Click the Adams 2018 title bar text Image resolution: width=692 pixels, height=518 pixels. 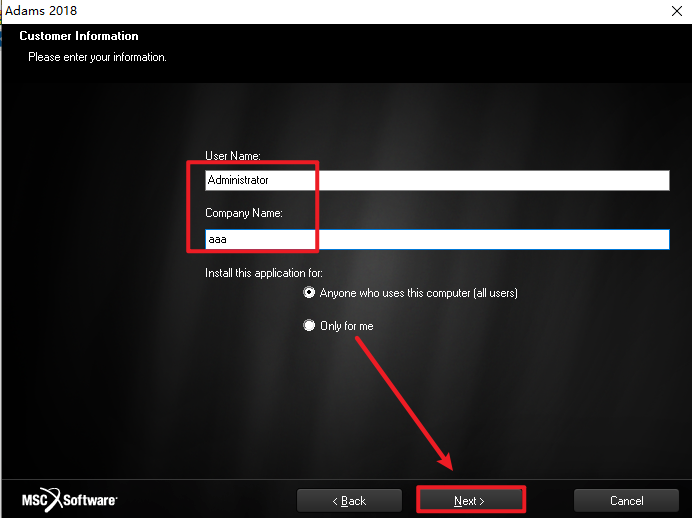point(41,11)
